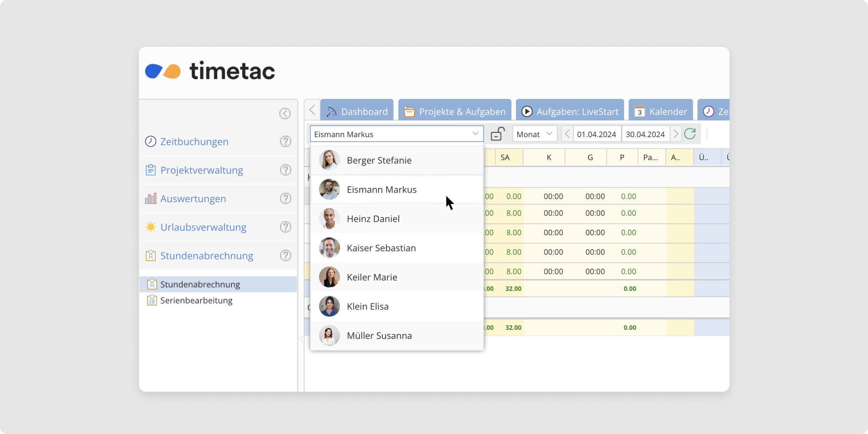Switch to the Dashboard tab
The width and height of the screenshot is (868, 434).
click(357, 112)
